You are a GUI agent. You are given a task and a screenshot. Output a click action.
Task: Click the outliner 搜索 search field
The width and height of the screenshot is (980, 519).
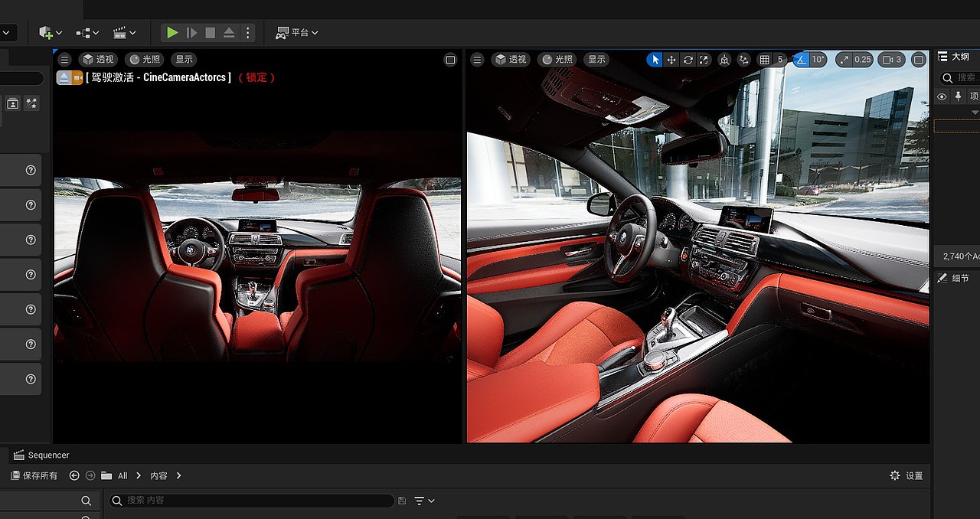click(960, 77)
